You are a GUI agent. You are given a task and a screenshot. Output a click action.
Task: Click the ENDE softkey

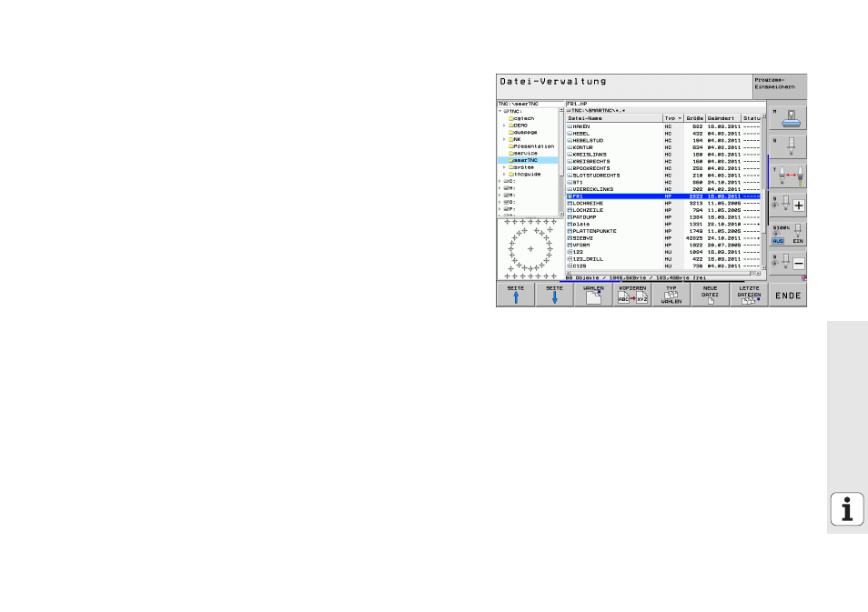788,295
